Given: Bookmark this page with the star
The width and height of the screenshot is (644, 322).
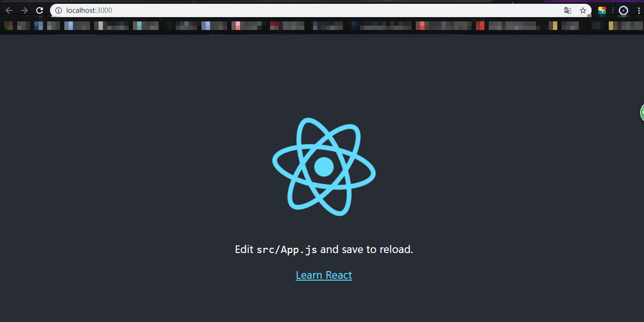Looking at the screenshot, I should tap(583, 10).
